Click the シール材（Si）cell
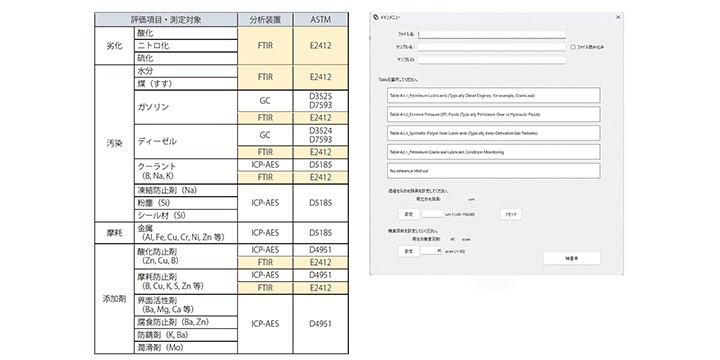The width and height of the screenshot is (720, 360). (186, 215)
